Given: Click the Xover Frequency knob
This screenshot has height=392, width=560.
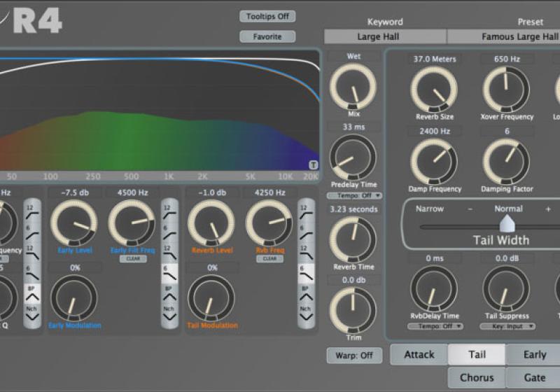Looking at the screenshot, I should tap(506, 90).
